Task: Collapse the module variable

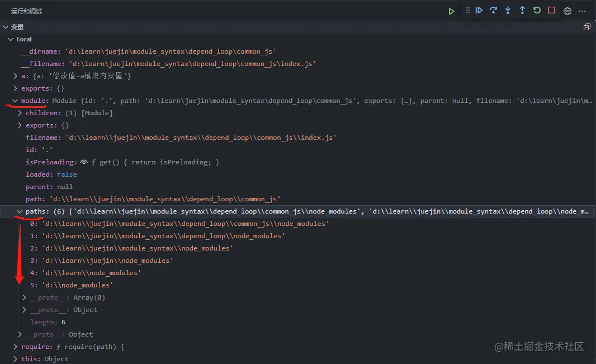Action: [15, 101]
